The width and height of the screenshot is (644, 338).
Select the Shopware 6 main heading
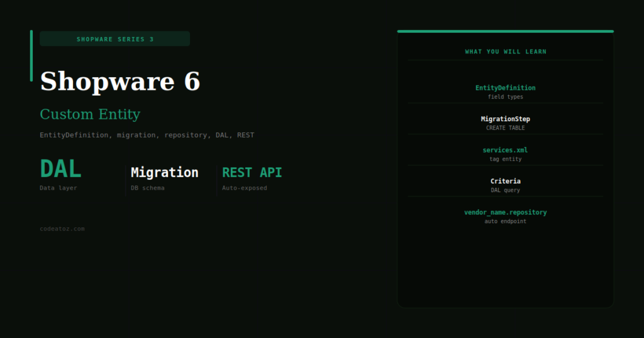[120, 81]
